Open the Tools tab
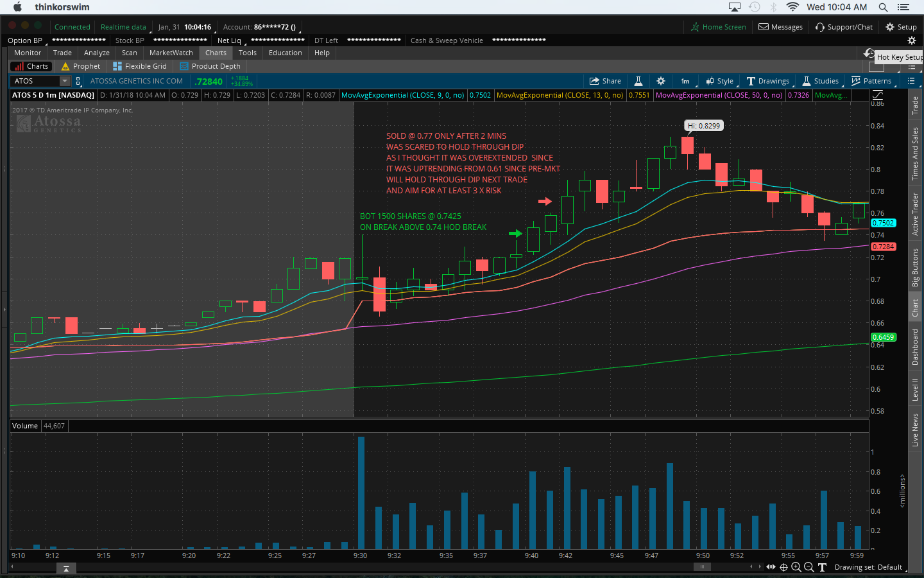 [x=248, y=53]
